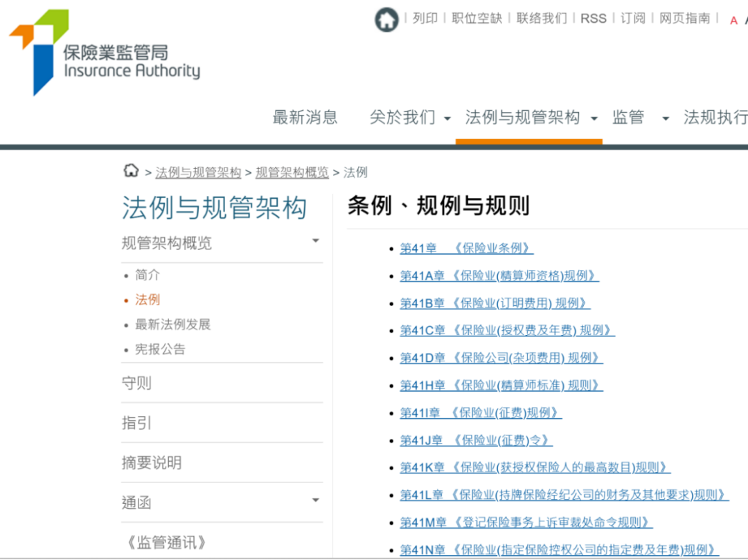Screen dimensions: 748x560
Task: Click 规管架构概览 breadcrumb link
Action: pos(292,172)
